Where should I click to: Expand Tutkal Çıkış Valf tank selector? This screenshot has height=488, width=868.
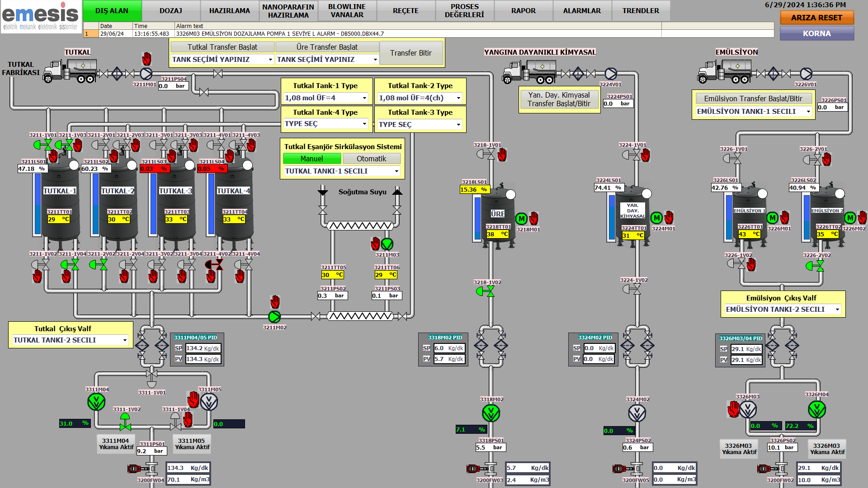tap(70, 340)
